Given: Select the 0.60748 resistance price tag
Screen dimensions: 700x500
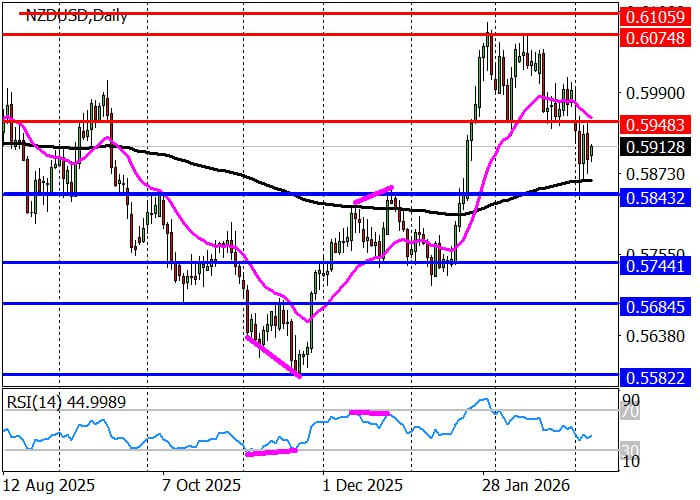Looking at the screenshot, I should pyautogui.click(x=653, y=37).
